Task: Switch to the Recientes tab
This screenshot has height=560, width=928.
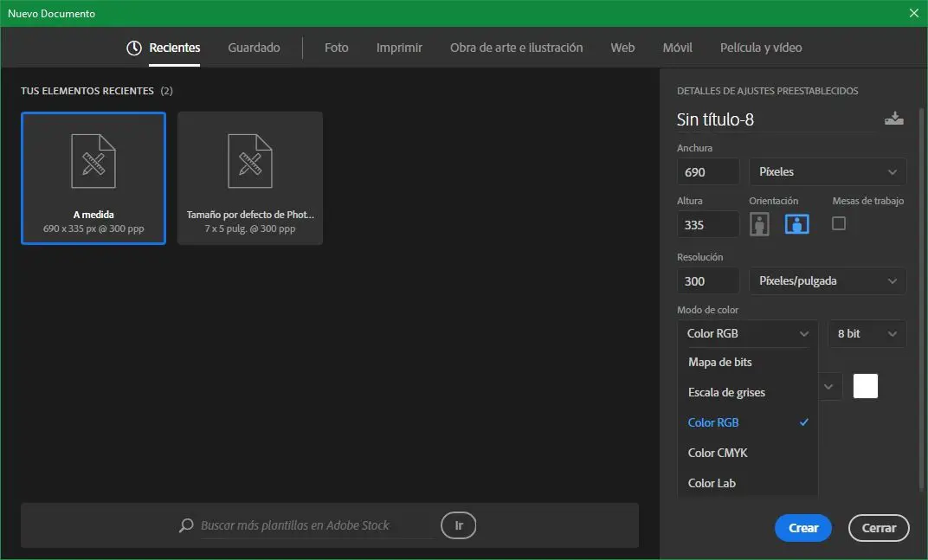Action: 174,48
